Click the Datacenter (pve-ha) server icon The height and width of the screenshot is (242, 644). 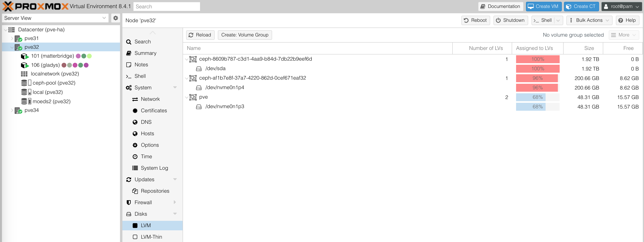click(x=11, y=30)
